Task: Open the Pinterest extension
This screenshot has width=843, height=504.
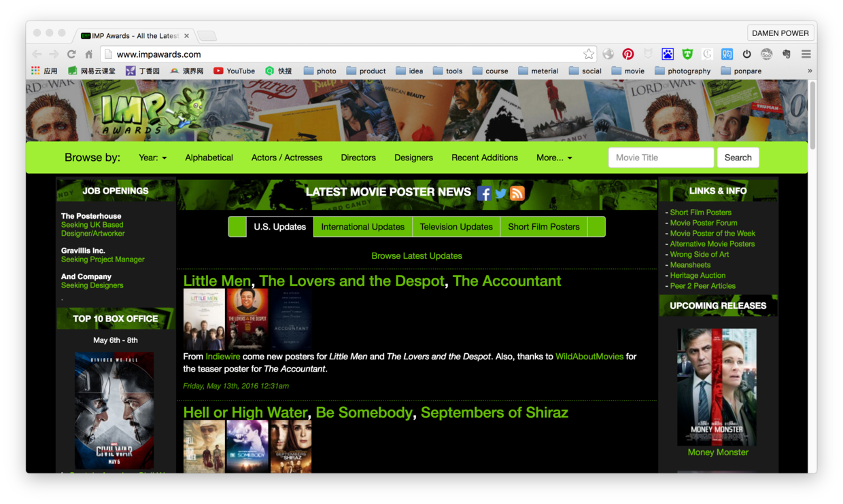Action: click(x=628, y=54)
